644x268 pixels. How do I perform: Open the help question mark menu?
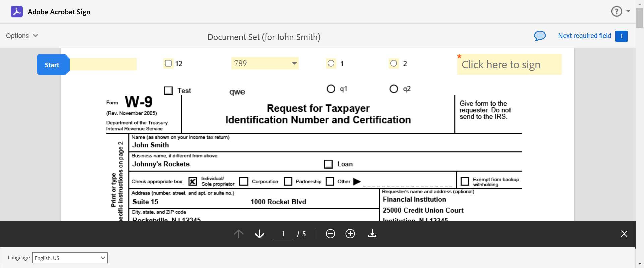pos(620,11)
